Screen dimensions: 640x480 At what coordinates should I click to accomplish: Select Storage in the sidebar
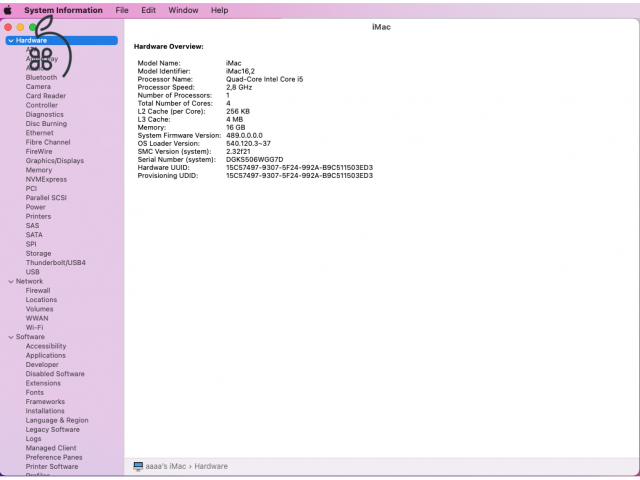(x=38, y=253)
